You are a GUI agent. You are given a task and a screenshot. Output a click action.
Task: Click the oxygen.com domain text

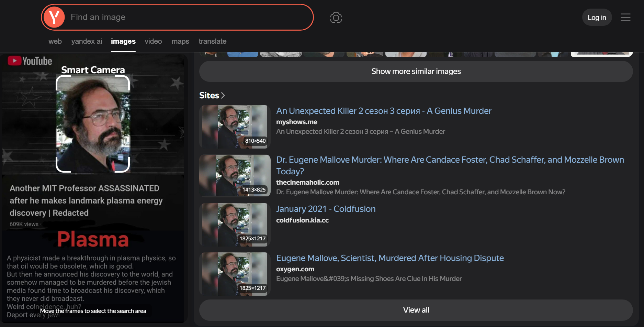click(295, 269)
